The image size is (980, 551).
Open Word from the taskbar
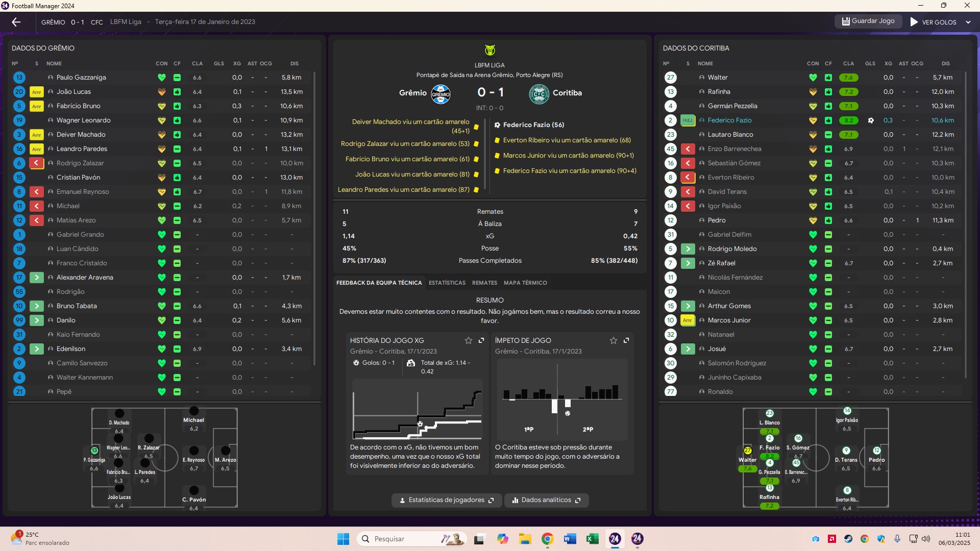pos(570,539)
